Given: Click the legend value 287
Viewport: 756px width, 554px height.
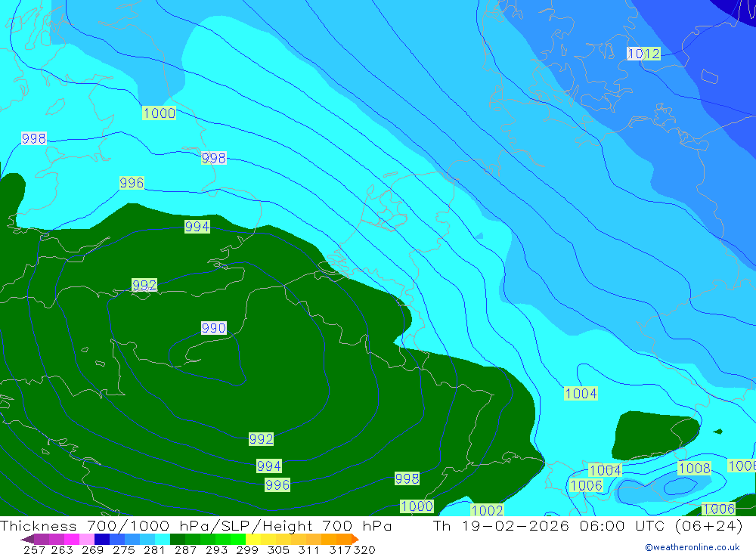Looking at the screenshot, I should (185, 550).
